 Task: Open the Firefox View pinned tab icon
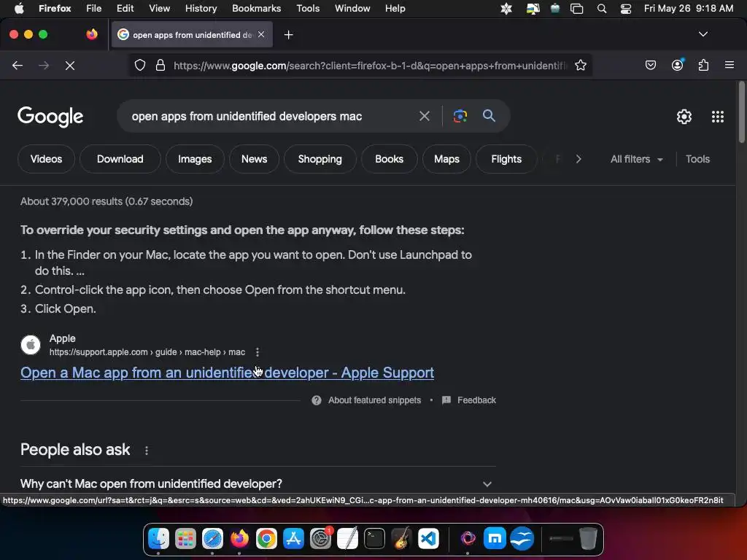91,34
